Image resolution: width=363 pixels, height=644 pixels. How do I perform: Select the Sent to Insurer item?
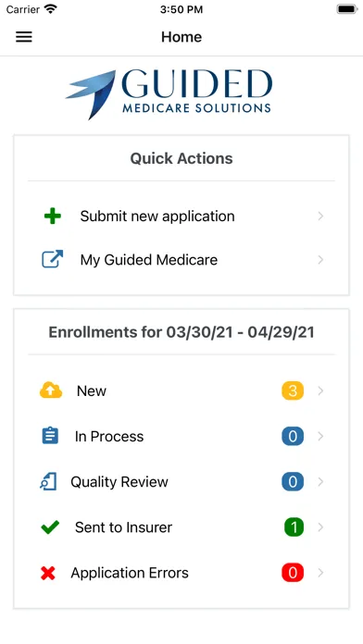(x=181, y=527)
